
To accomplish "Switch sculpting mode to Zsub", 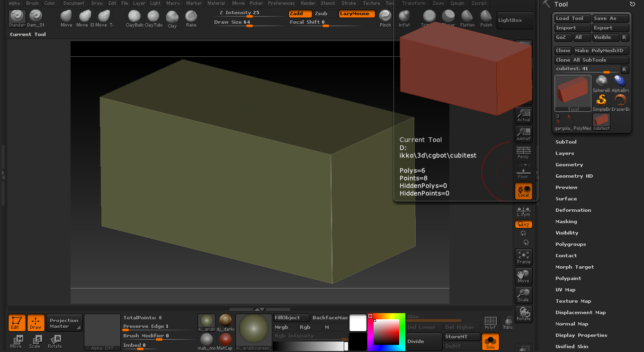I will click(322, 14).
